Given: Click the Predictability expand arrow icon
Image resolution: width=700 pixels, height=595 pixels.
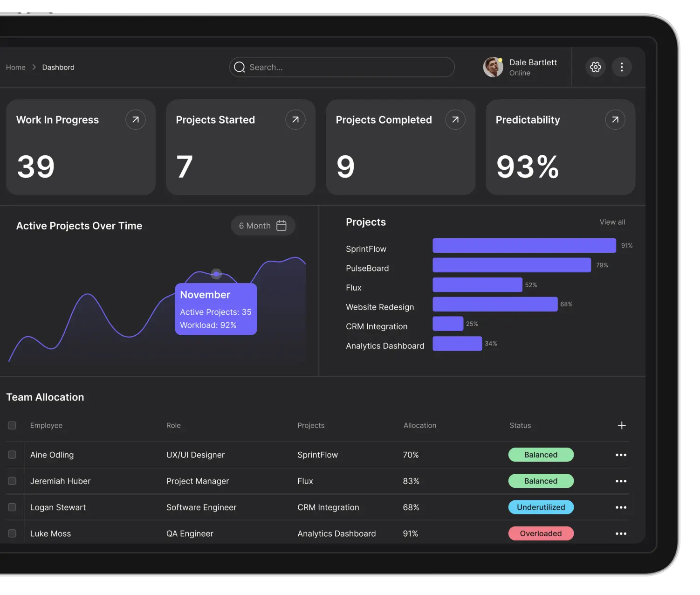Looking at the screenshot, I should (x=615, y=119).
